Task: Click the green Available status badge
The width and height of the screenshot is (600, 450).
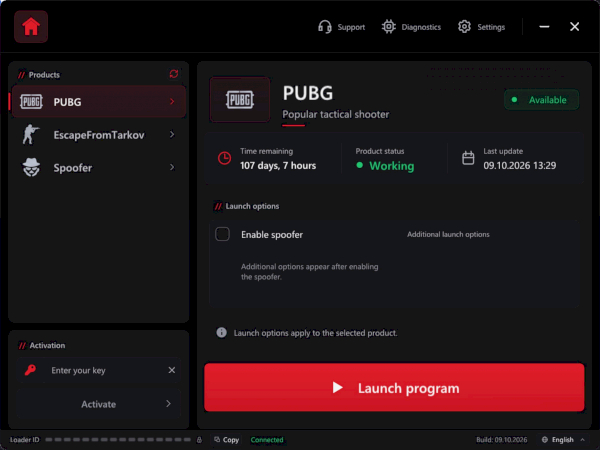Action: point(541,100)
